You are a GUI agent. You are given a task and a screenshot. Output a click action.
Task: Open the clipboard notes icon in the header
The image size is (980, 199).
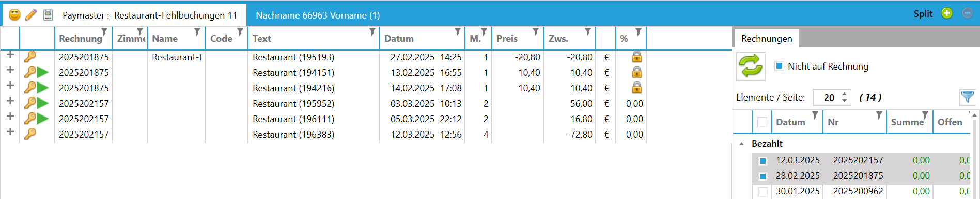pos(48,15)
